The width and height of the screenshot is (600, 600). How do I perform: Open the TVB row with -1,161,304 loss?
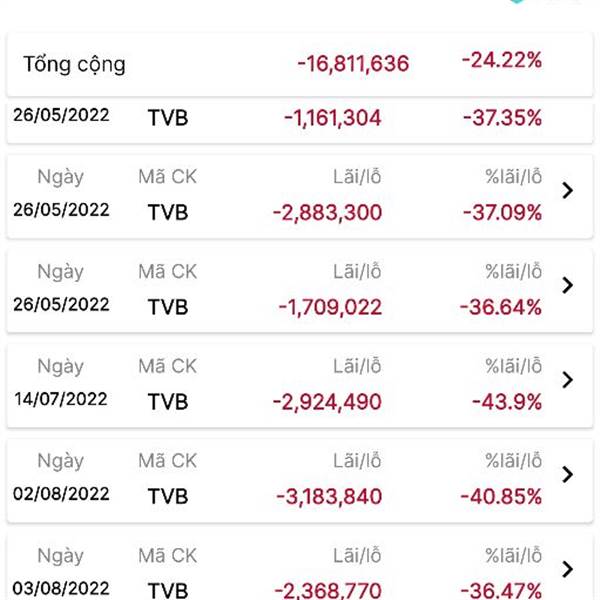click(x=300, y=120)
